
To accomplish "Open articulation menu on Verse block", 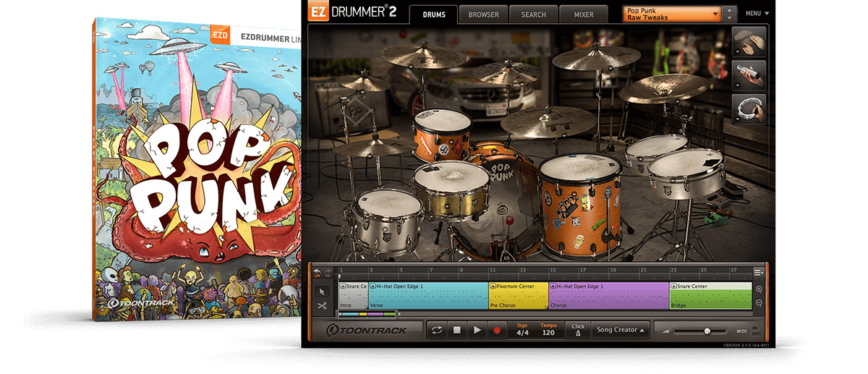I will pyautogui.click(x=373, y=286).
